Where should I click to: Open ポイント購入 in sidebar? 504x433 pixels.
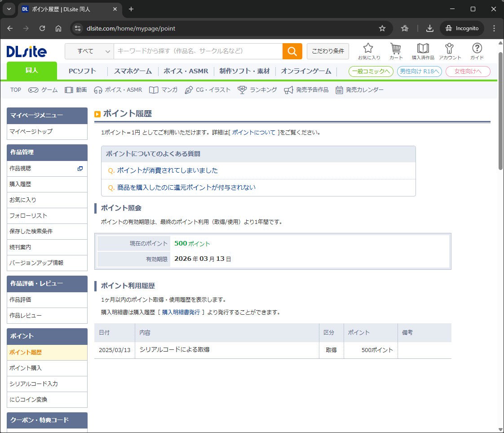[47, 368]
